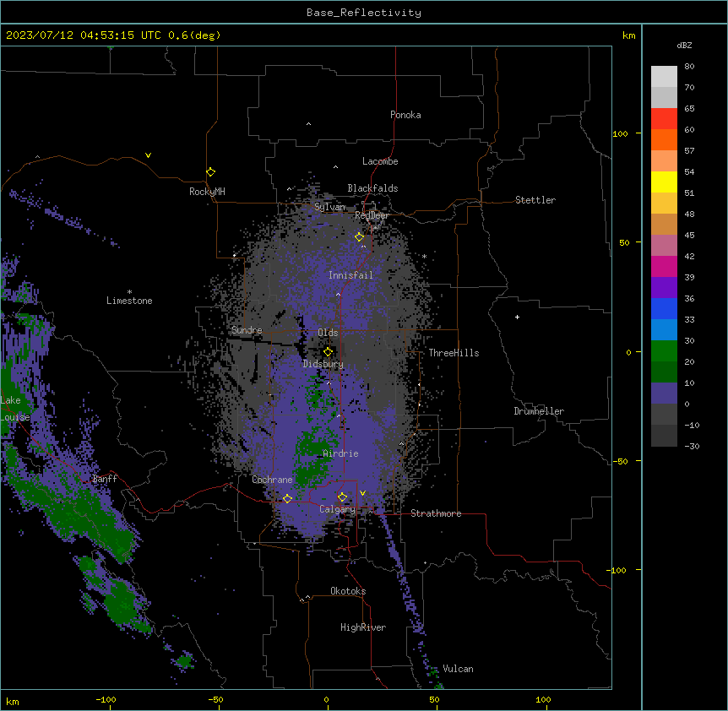Click the light gray swatch below 80 dBZ
The width and height of the screenshot is (728, 711).
click(x=664, y=76)
